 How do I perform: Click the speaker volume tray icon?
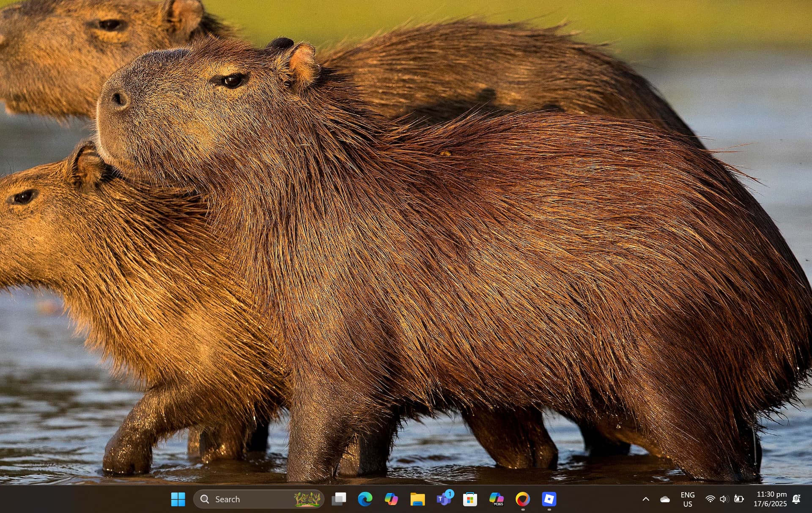point(724,499)
